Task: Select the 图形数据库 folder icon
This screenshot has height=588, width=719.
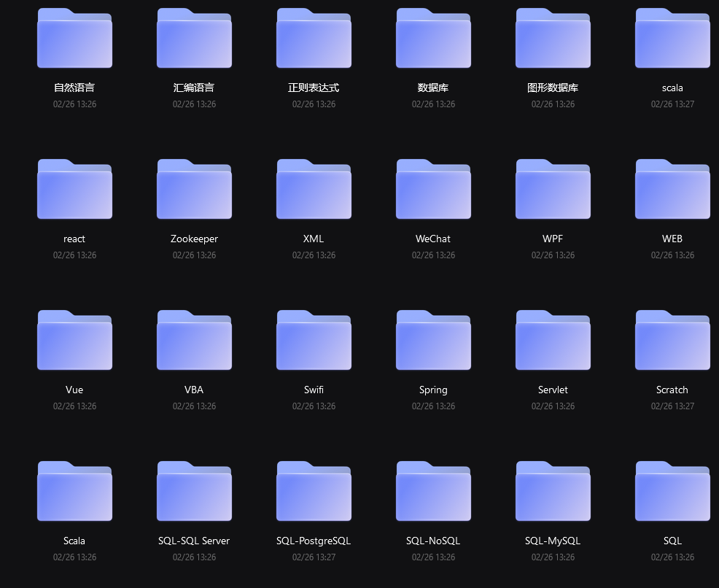Action: (x=553, y=38)
